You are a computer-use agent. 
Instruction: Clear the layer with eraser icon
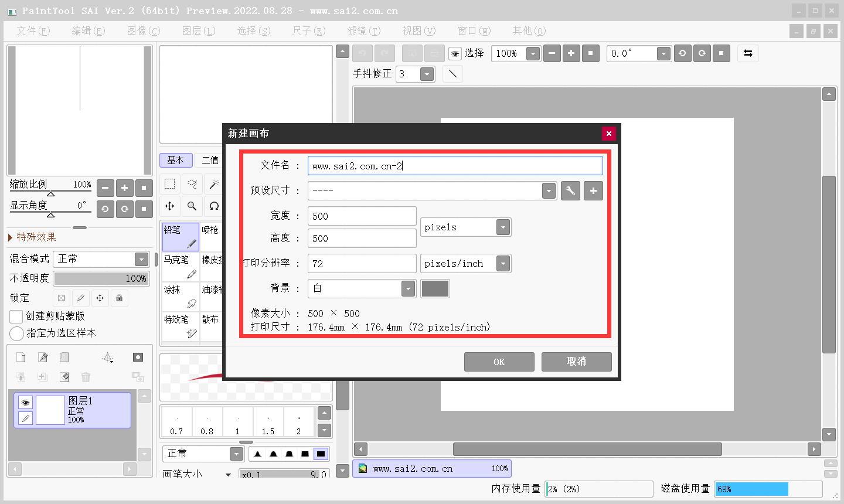pos(64,377)
